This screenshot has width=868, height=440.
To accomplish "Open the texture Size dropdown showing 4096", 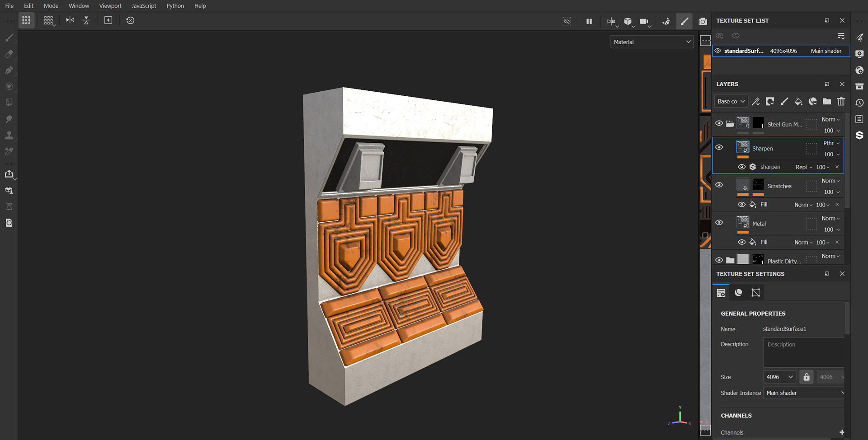I will coord(779,376).
